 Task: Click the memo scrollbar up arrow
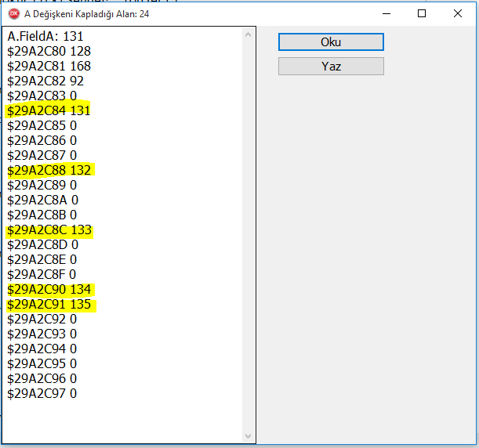[x=249, y=34]
